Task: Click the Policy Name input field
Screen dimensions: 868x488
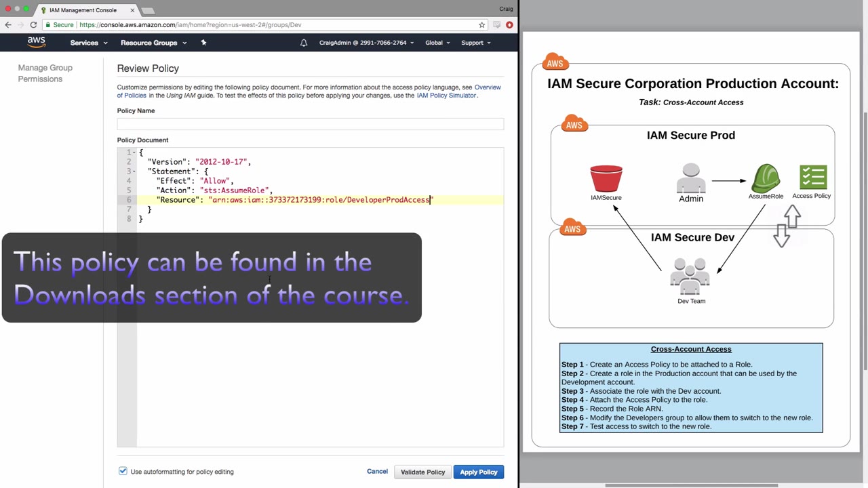Action: point(311,123)
